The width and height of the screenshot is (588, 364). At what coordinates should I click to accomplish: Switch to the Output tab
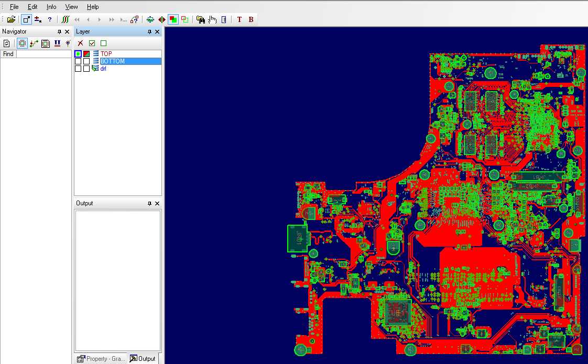click(x=143, y=359)
